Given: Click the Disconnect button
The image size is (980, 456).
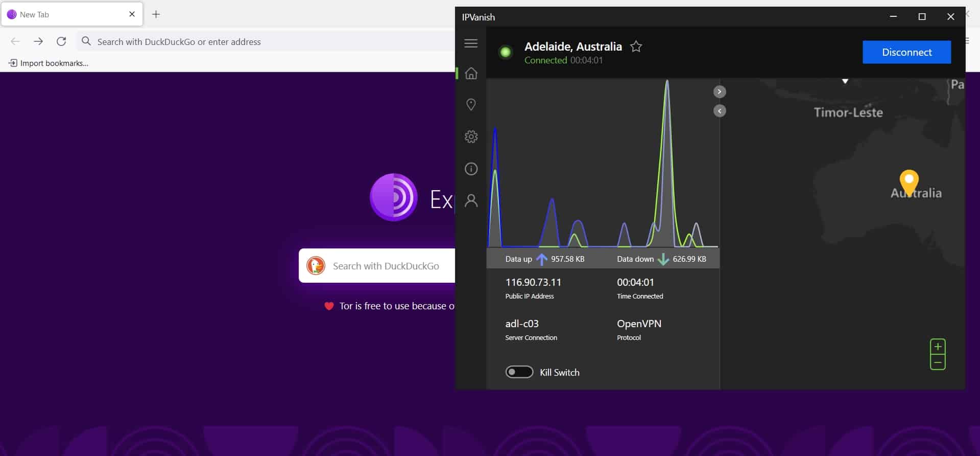Looking at the screenshot, I should click(906, 52).
